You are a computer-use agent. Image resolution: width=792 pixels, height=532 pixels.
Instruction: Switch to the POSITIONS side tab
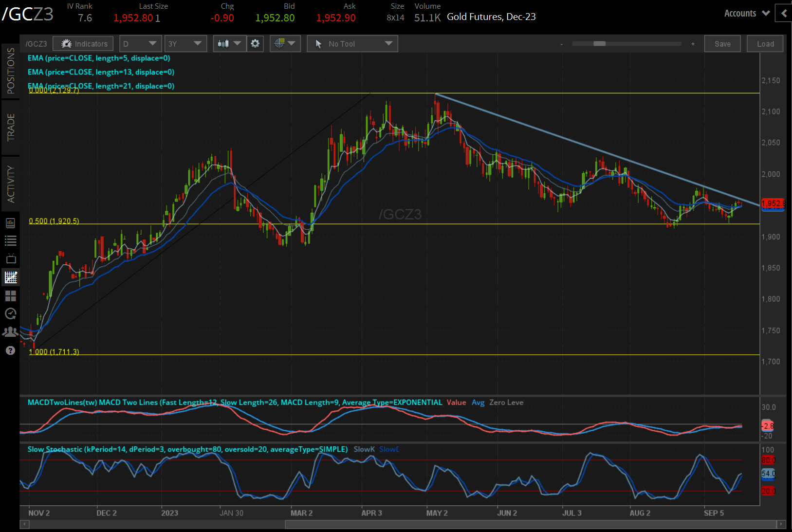[10, 71]
